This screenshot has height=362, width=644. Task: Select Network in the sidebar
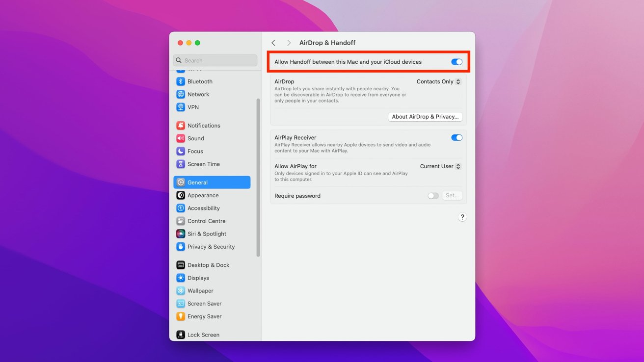(x=198, y=94)
